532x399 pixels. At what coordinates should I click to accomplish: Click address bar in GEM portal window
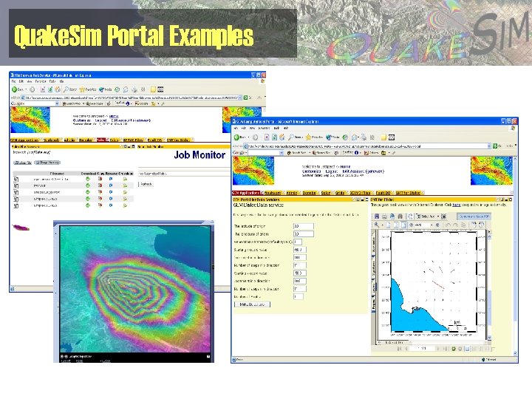[368, 146]
